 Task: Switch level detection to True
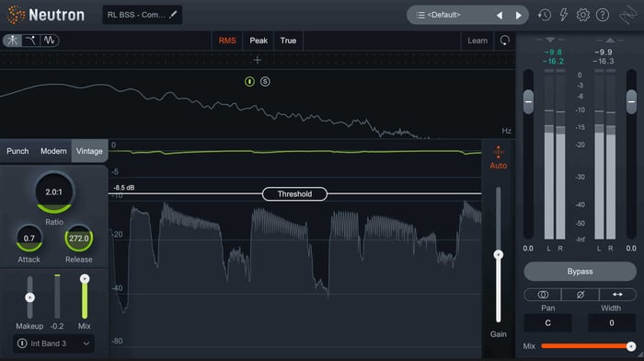coord(288,41)
